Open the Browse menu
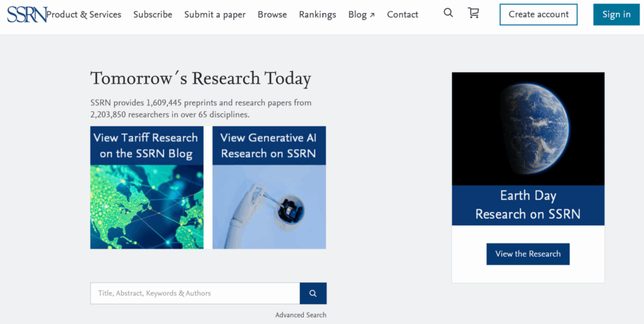The image size is (644, 324). coord(272,14)
